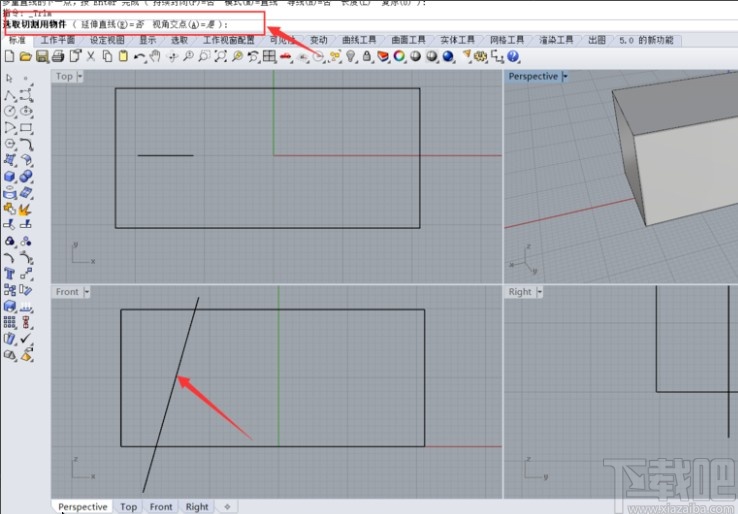
Task: Click the Join puzzle icon in sidebar
Action: point(9,209)
